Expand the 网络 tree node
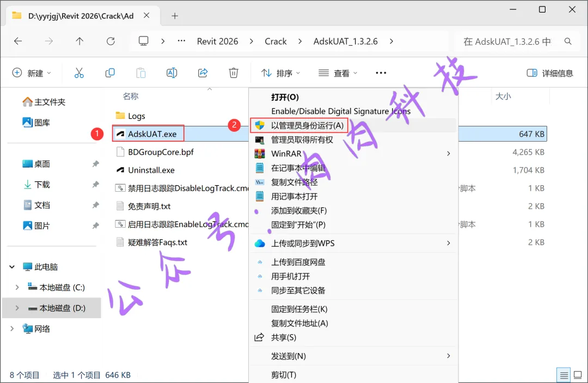This screenshot has width=588, height=383. pyautogui.click(x=12, y=329)
